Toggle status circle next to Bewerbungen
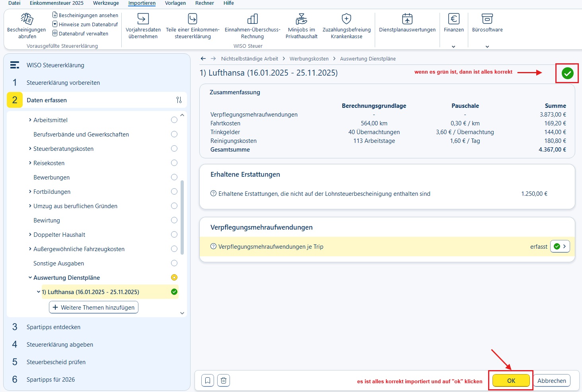Screen dimensions: 582x392 (x=174, y=177)
